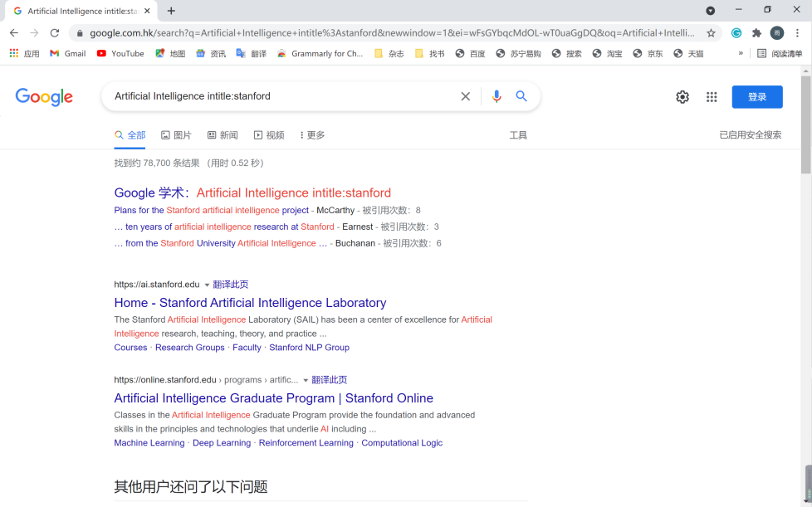
Task: Open the Google apps grid icon
Action: 712,97
